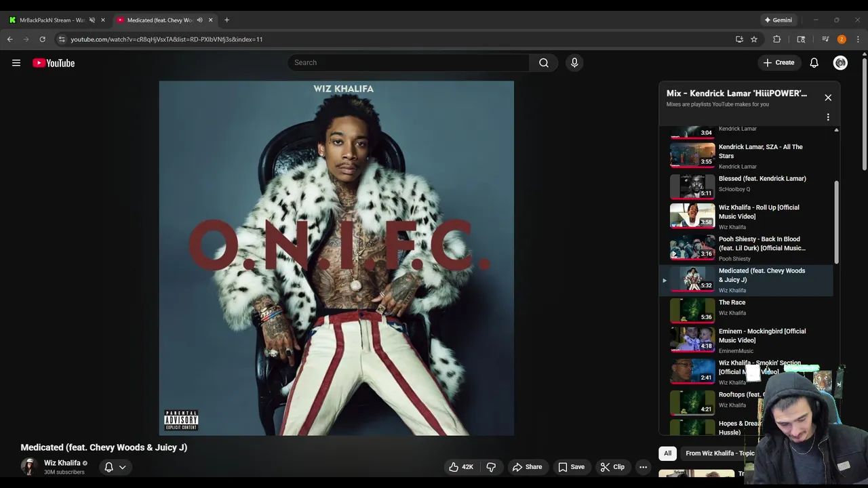Play Rooftops track thumbnail in playlist
This screenshot has width=868, height=488.
click(x=692, y=403)
